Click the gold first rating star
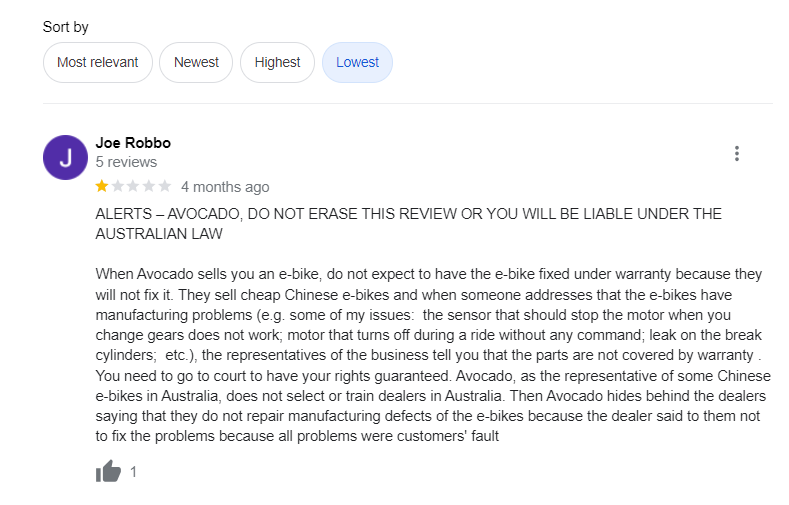Screen dimensions: 789x505 tap(102, 187)
